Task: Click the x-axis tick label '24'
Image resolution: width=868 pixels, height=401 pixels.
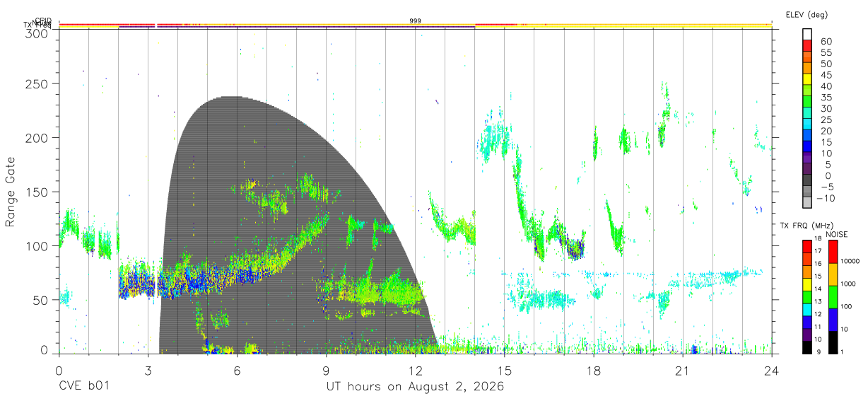Action: pos(772,371)
